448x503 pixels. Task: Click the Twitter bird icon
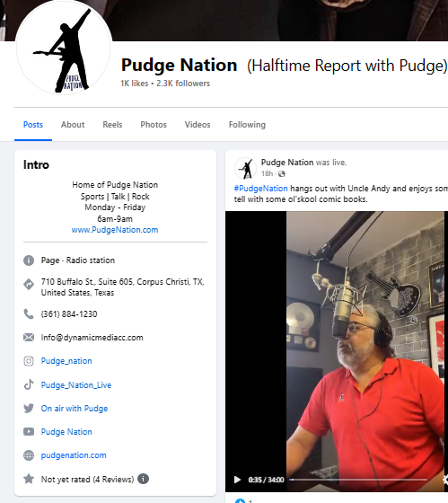tap(29, 409)
